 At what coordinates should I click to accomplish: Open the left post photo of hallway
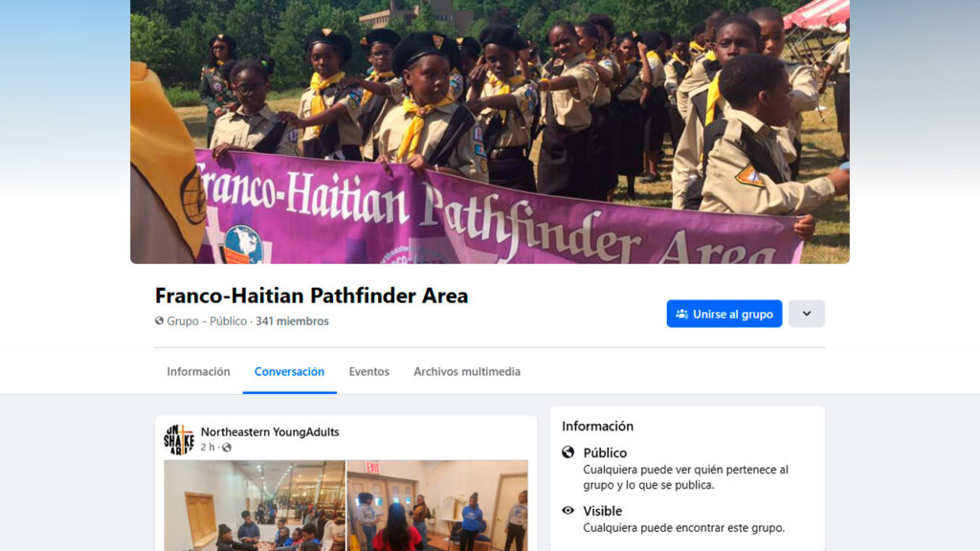pos(255,506)
